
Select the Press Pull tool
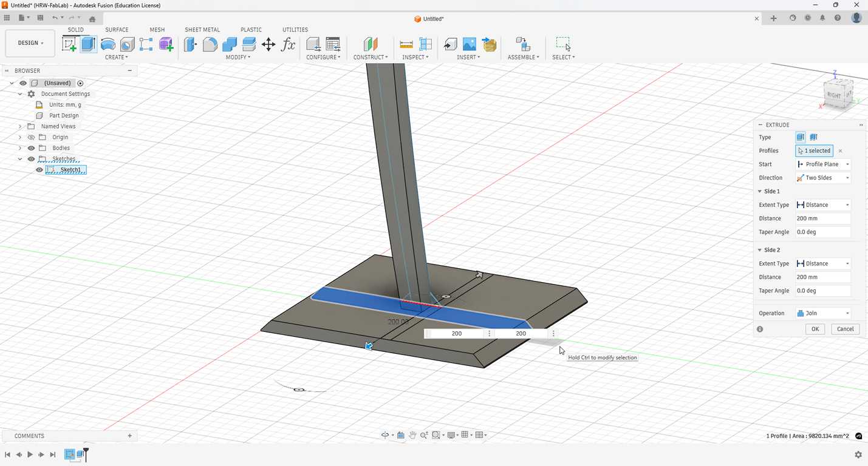pos(191,44)
